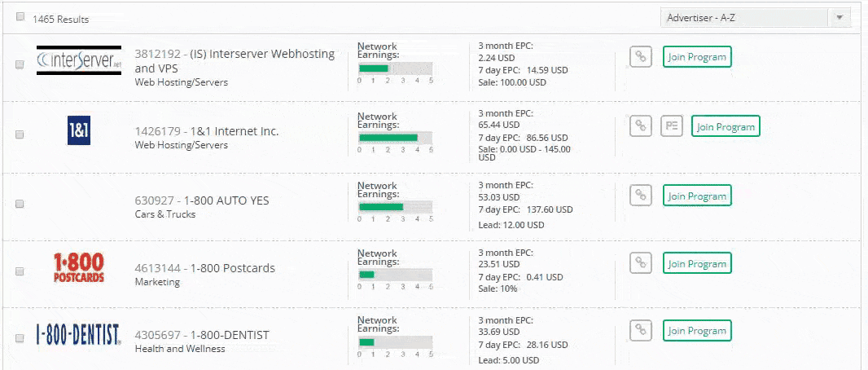Click the 1-800-DENTIST logo image
The height and width of the screenshot is (370, 868).
coord(79,335)
